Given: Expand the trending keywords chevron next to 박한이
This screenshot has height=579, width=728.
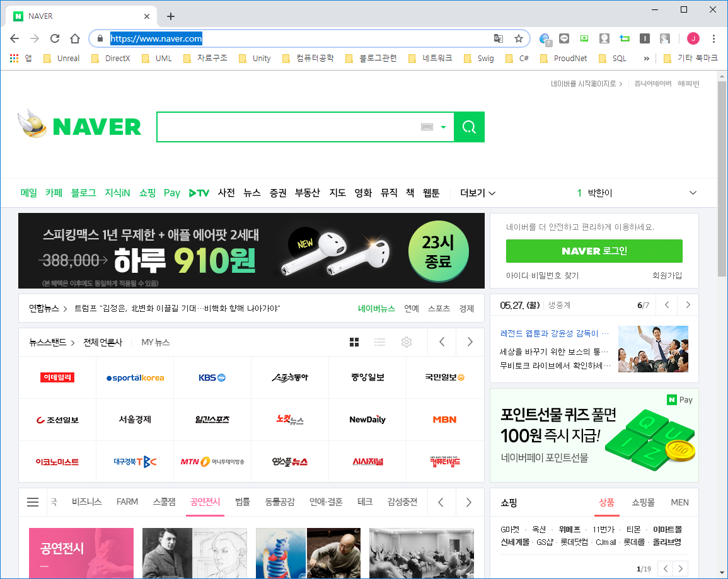Looking at the screenshot, I should 693,193.
